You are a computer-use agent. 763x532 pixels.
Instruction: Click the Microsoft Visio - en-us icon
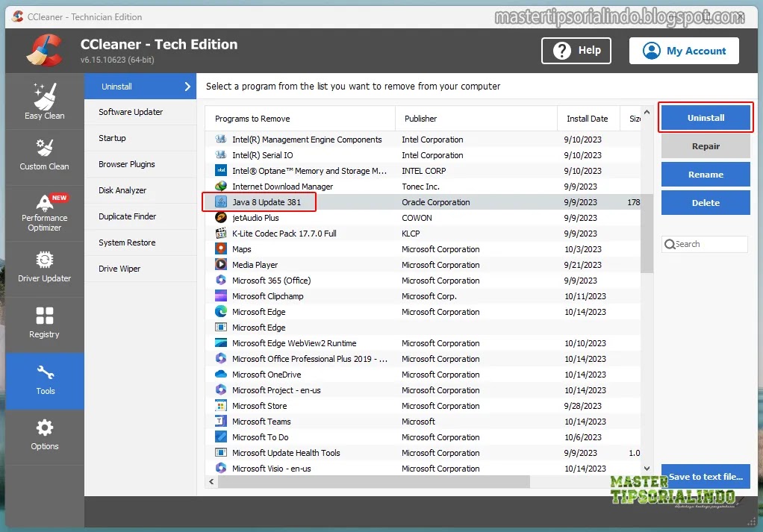click(221, 469)
